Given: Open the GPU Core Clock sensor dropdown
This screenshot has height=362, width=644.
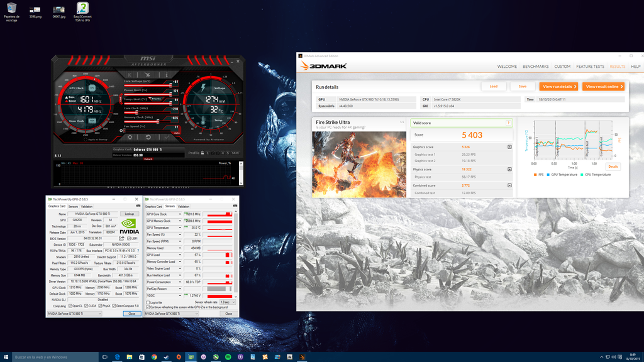Looking at the screenshot, I should coord(179,214).
